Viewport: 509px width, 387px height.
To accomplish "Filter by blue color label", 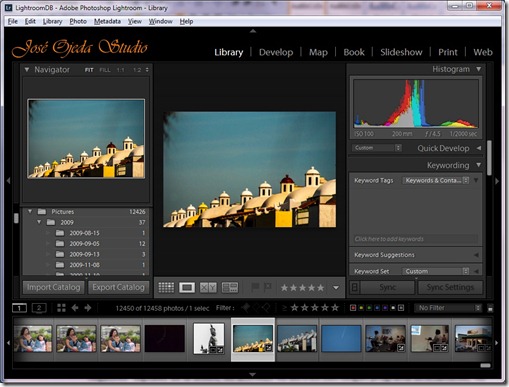I will point(377,308).
